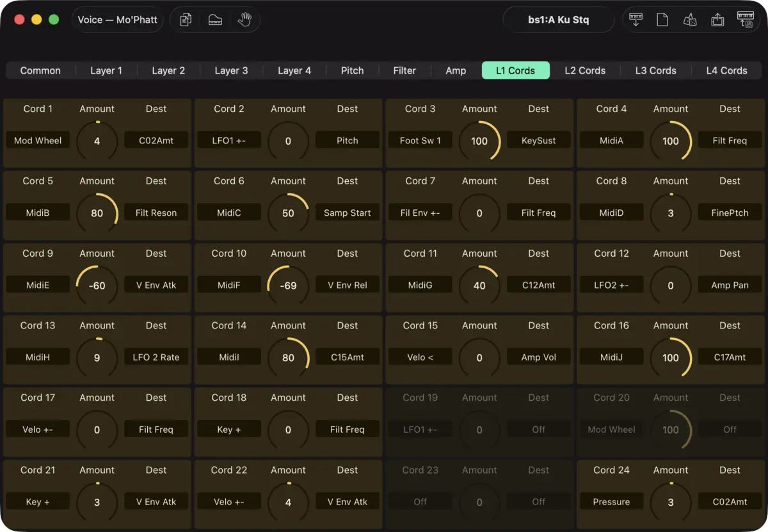
Task: Open Cord 1 C02Amt destination dropdown
Action: pyautogui.click(x=156, y=140)
